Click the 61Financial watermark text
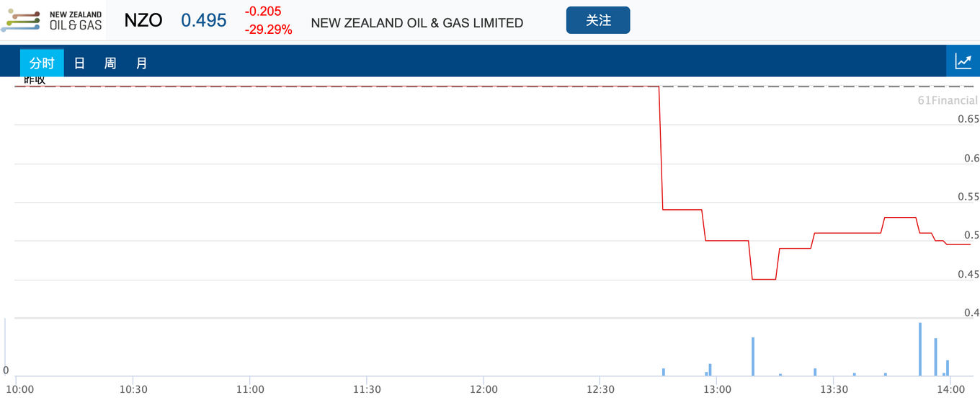This screenshot has height=403, width=980. (948, 100)
